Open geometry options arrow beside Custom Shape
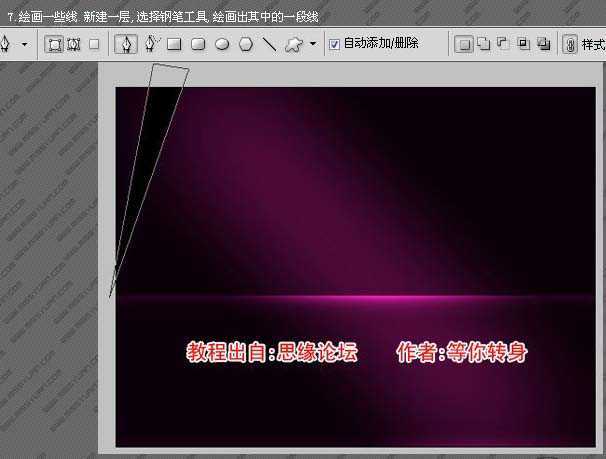606x459 pixels. pos(313,44)
